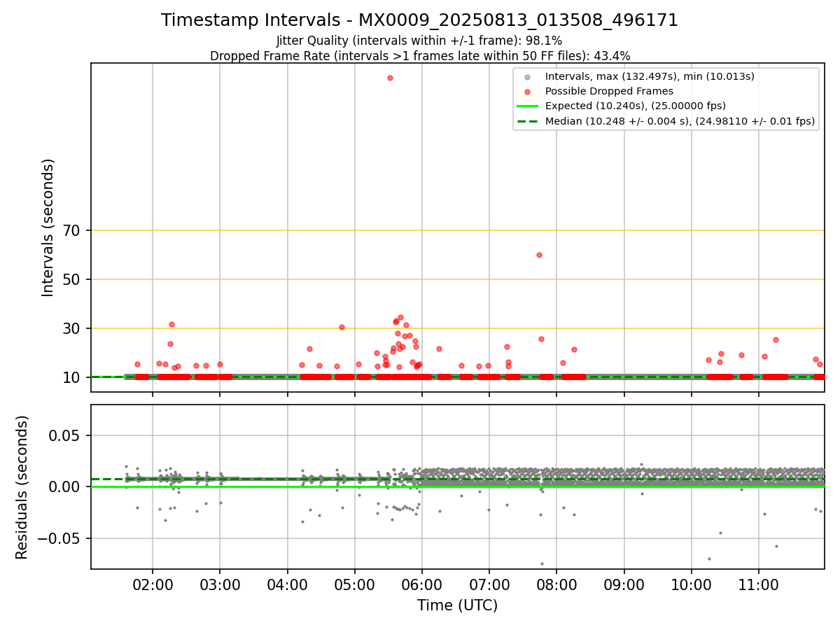Click the 'Time (UTC)' x-axis label

point(457,605)
